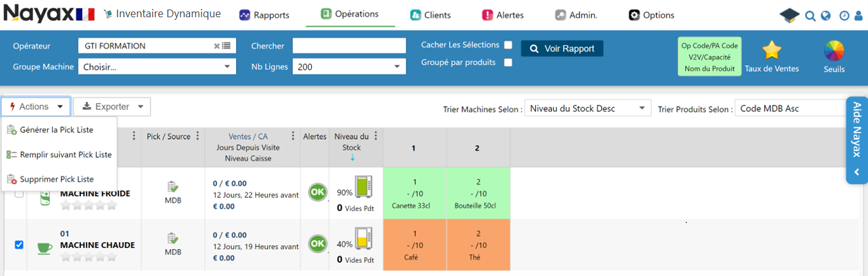This screenshot has width=868, height=276.
Task: Open the Seuils color wheel
Action: 834,50
